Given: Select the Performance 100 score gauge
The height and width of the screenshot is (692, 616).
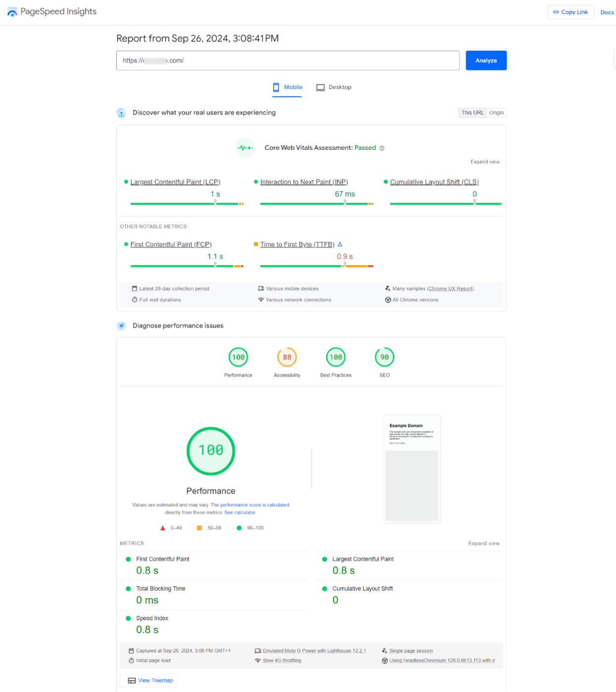Looking at the screenshot, I should point(238,357).
